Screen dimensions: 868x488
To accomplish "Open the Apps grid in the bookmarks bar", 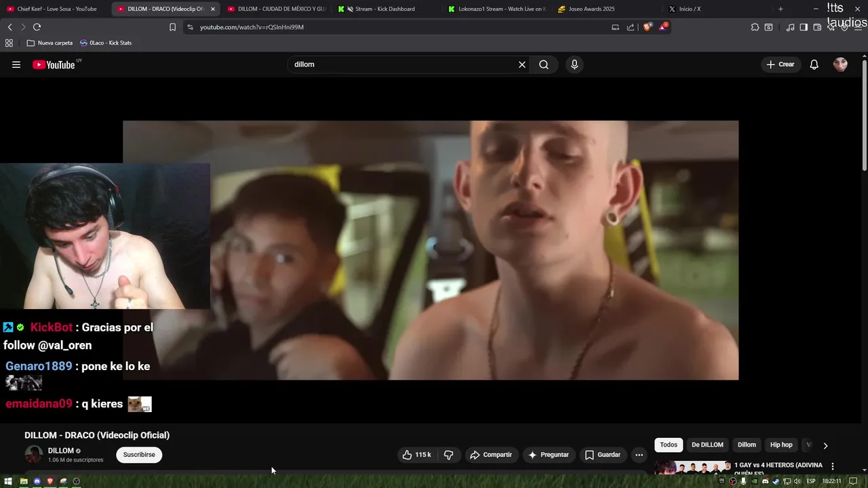I will pyautogui.click(x=9, y=43).
